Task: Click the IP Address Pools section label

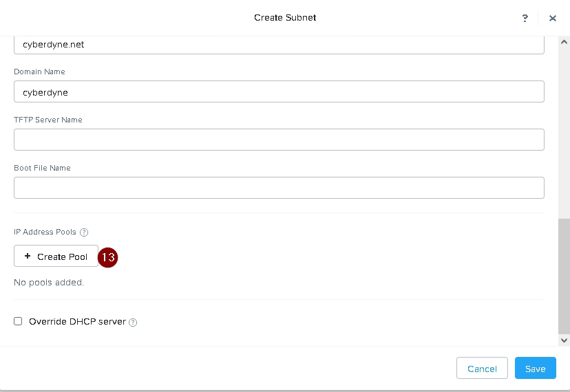Action: pyautogui.click(x=45, y=232)
